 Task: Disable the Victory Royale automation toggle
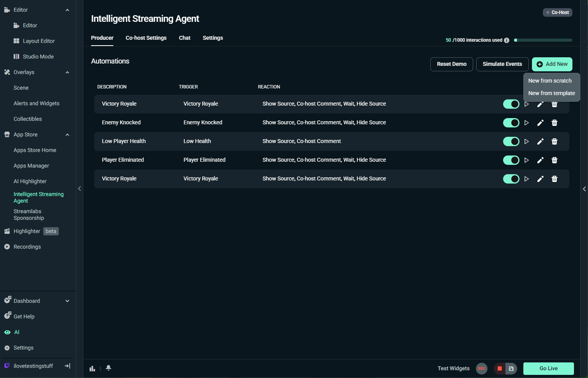(511, 104)
